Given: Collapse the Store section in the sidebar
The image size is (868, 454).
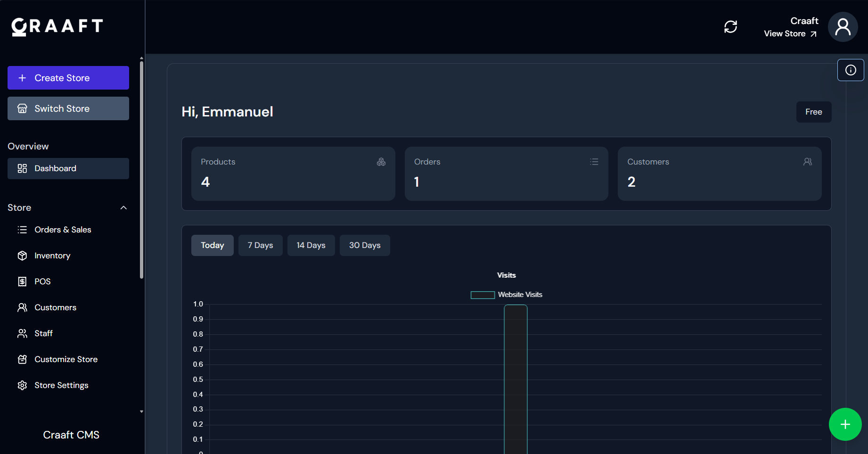Looking at the screenshot, I should [x=123, y=207].
